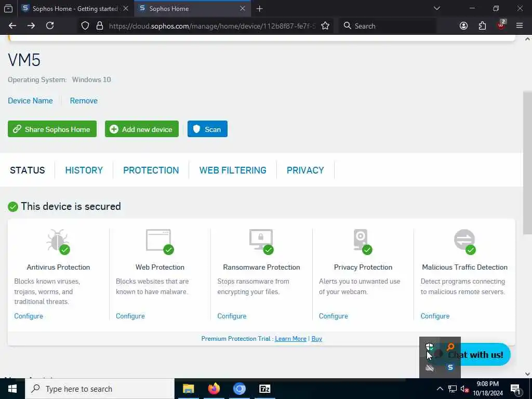Click the Share Sophos Home button
Image resolution: width=532 pixels, height=399 pixels.
[x=52, y=129]
